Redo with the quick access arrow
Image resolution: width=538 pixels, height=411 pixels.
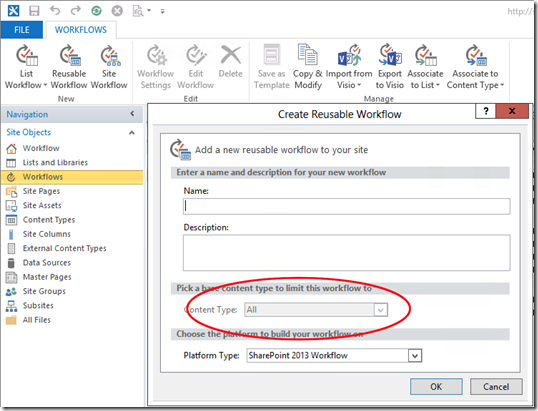click(75, 11)
